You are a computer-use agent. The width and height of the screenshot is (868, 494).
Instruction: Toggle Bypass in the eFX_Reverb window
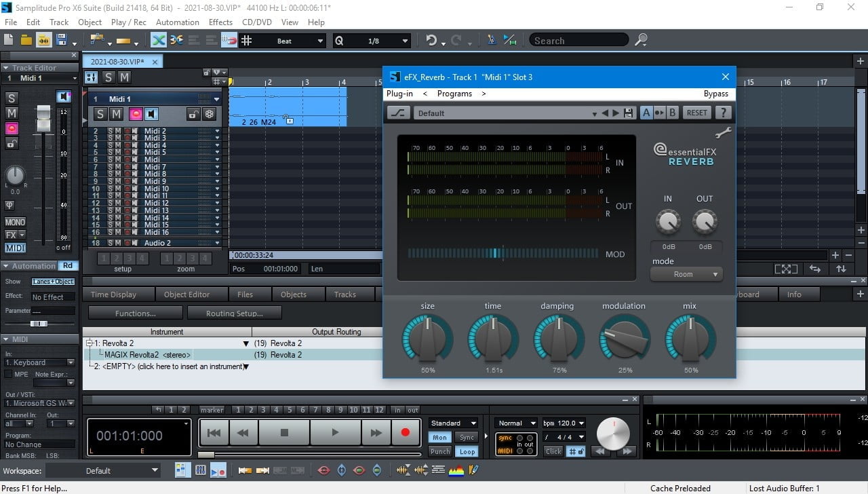[716, 94]
